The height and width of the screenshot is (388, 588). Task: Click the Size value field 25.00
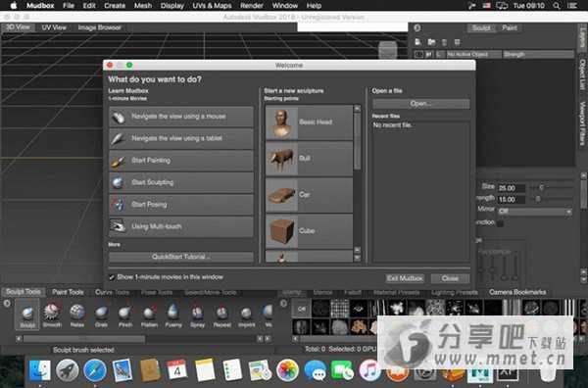tap(512, 188)
